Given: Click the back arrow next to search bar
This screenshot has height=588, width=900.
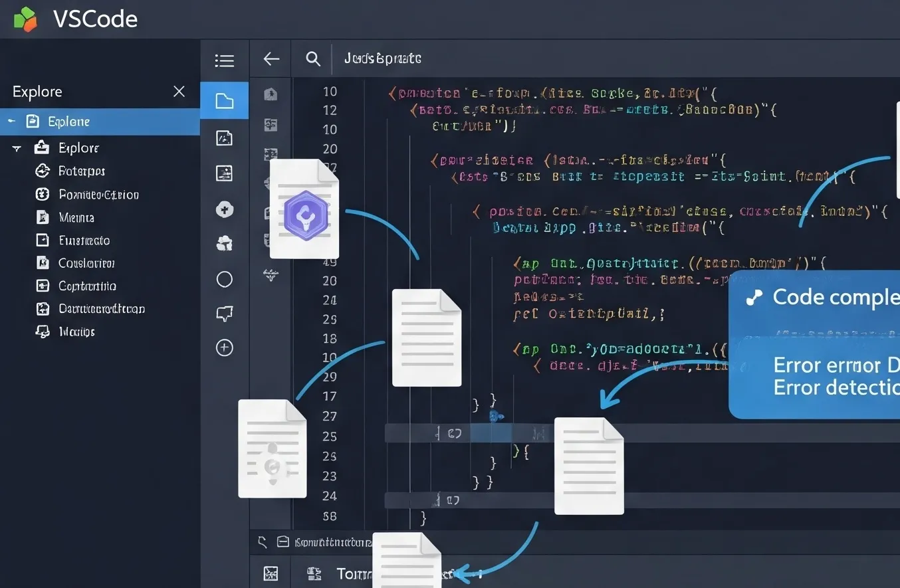Looking at the screenshot, I should [270, 58].
